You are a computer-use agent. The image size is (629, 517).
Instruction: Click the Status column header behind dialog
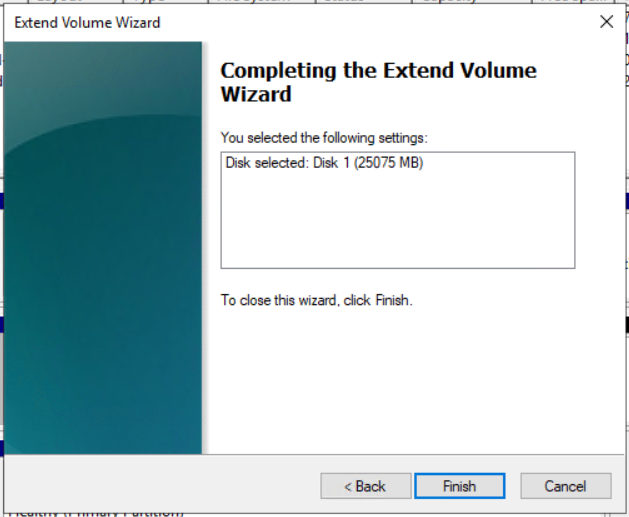click(x=363, y=1)
